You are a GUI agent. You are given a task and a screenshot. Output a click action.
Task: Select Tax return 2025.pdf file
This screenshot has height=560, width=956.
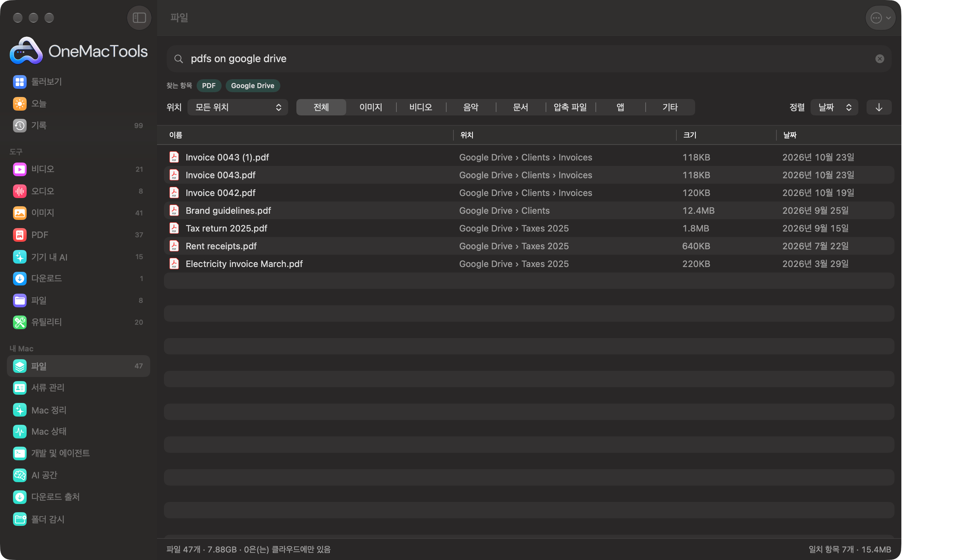click(529, 228)
